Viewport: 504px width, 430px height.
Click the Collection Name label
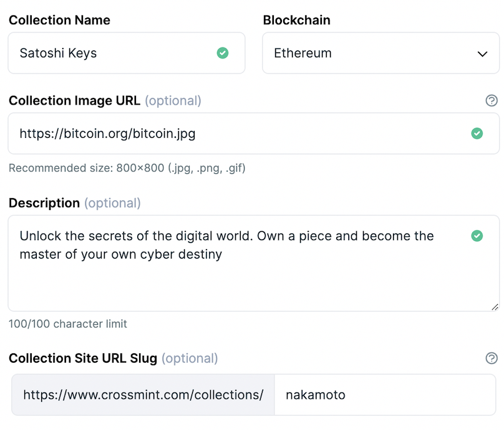click(x=59, y=20)
